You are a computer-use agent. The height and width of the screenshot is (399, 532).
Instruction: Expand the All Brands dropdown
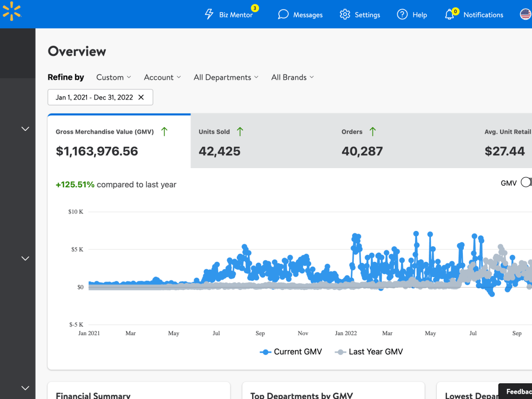click(x=293, y=77)
